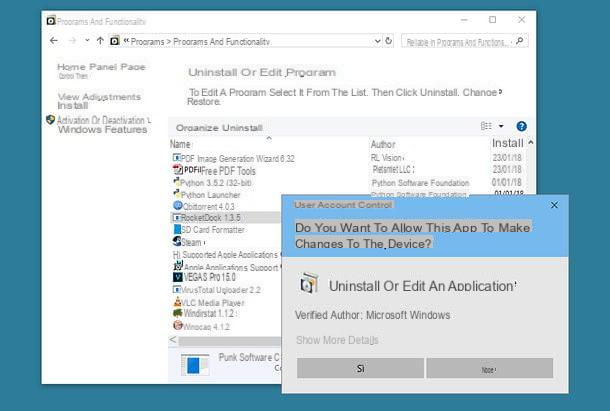The image size is (610, 411).
Task: Open Activation Or Deactivation Windows Features
Action: [103, 125]
